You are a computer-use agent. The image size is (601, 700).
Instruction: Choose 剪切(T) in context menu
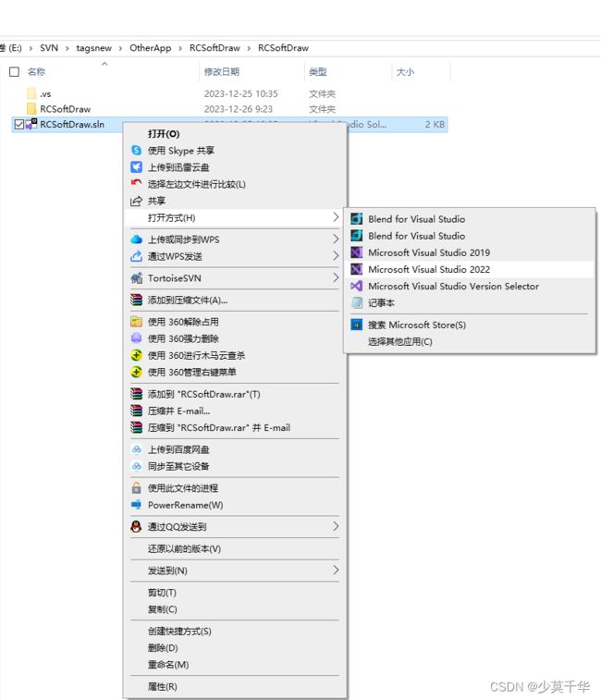point(235,593)
